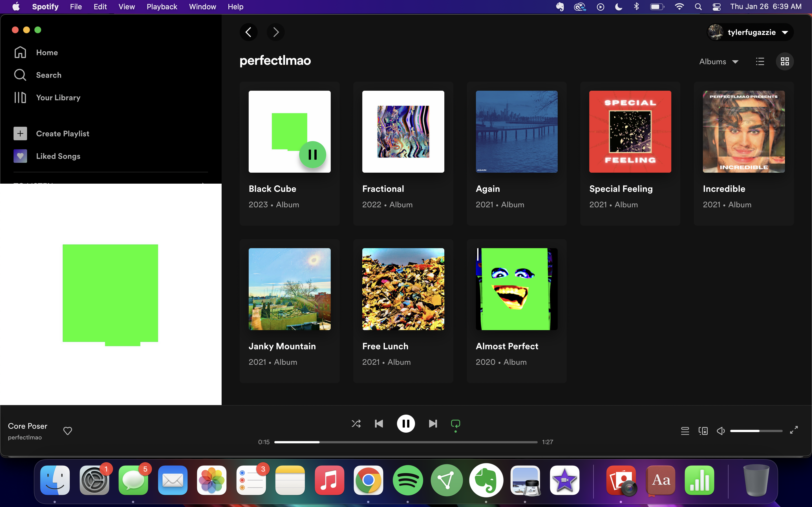Click the Queue icon in the player bar
812x507 pixels.
coord(685,431)
